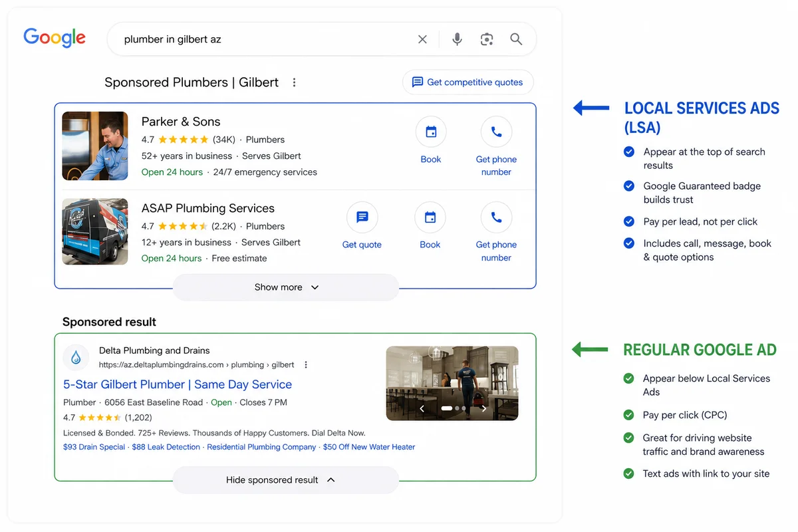Click the 12+ years in business text
Viewport: 798px width, 532px height.
click(x=186, y=242)
